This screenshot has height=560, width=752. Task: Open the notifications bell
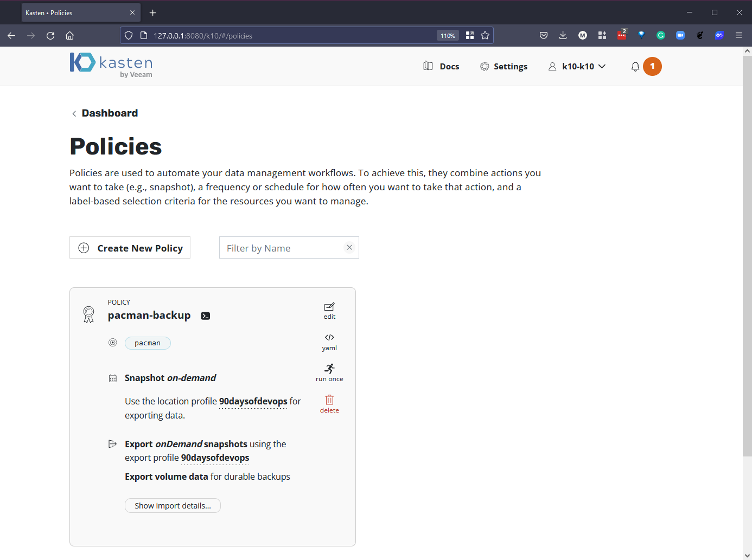(635, 67)
